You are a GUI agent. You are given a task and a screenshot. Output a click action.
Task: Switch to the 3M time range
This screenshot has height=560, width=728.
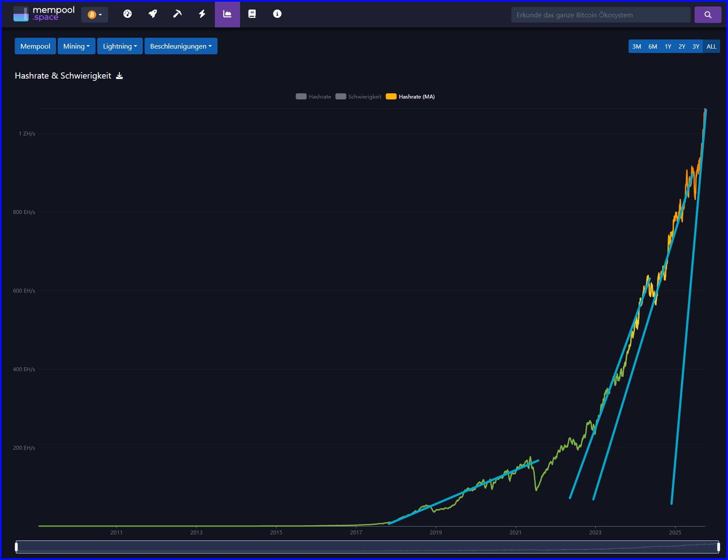coord(637,46)
